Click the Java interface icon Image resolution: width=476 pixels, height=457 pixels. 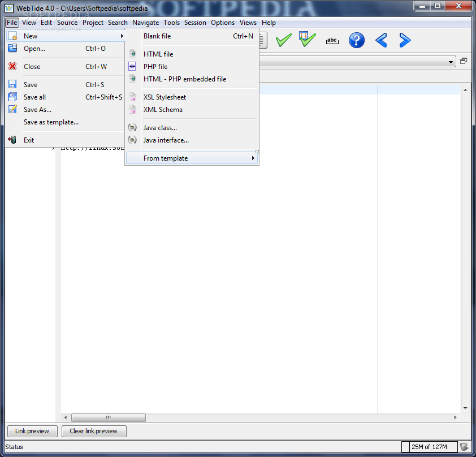(x=132, y=140)
